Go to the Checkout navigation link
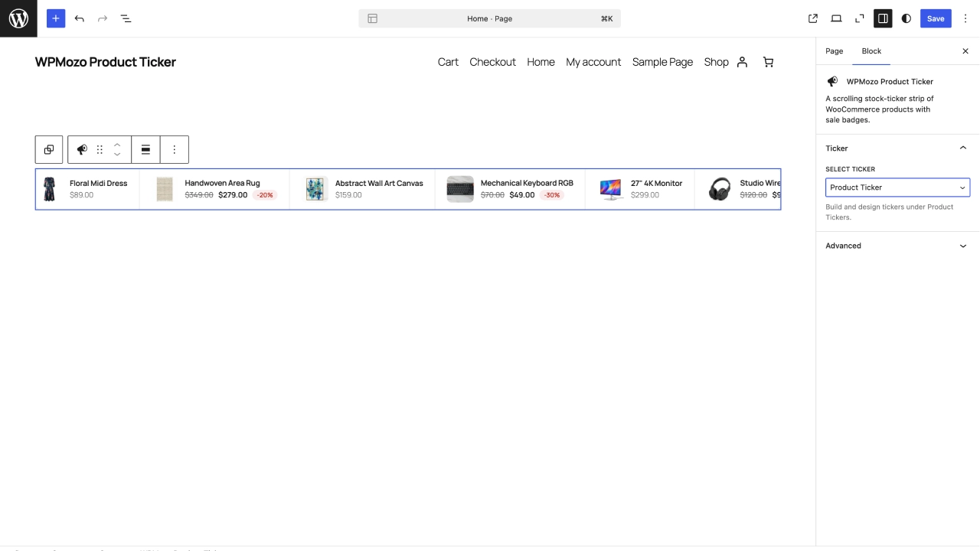This screenshot has height=551, width=980. pyautogui.click(x=492, y=62)
